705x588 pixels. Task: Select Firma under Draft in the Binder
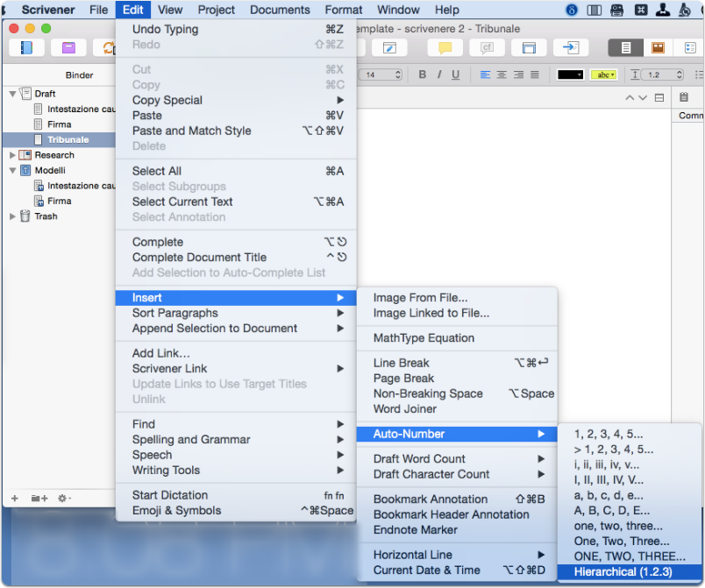point(60,124)
